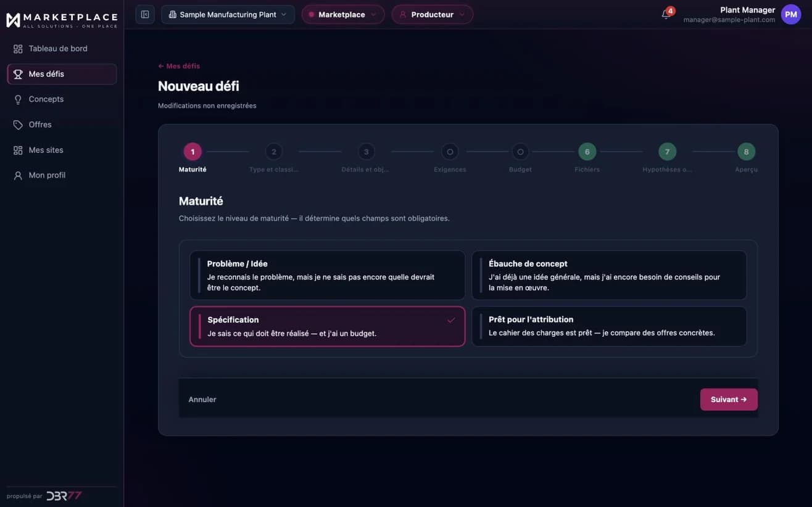Image resolution: width=812 pixels, height=507 pixels.
Task: Click step 1 Maturité circle
Action: [x=193, y=152]
